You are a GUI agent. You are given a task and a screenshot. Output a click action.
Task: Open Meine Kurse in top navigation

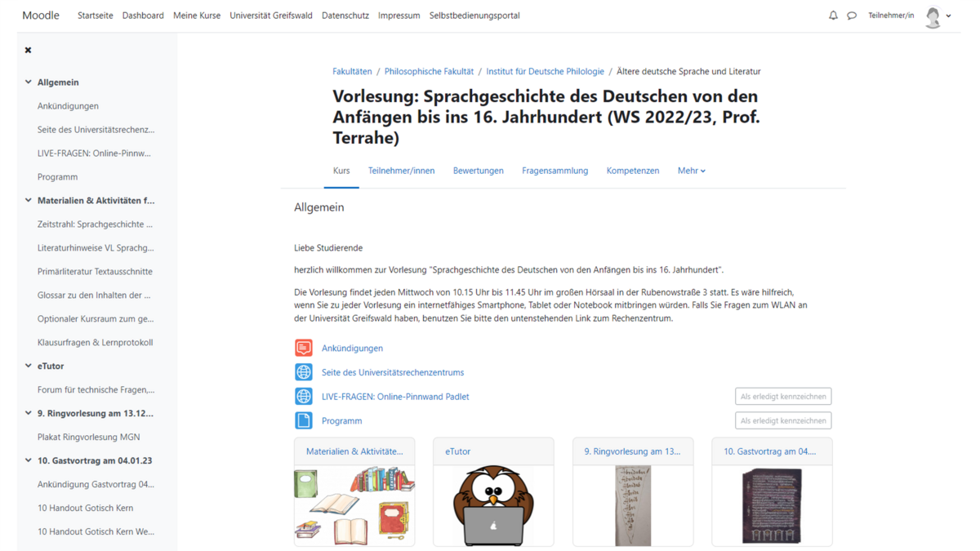tap(197, 16)
